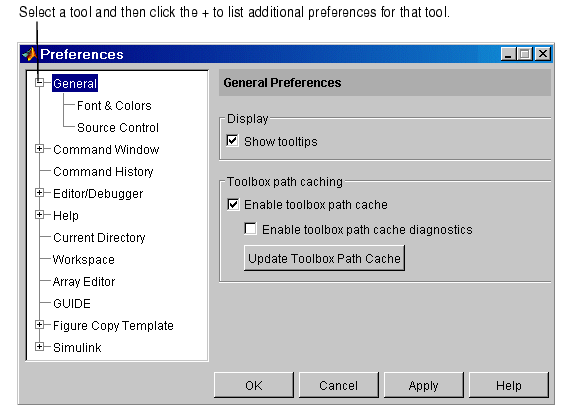Enable toolbox path cache diagnostics checkbox
The height and width of the screenshot is (413, 563).
coord(250,229)
